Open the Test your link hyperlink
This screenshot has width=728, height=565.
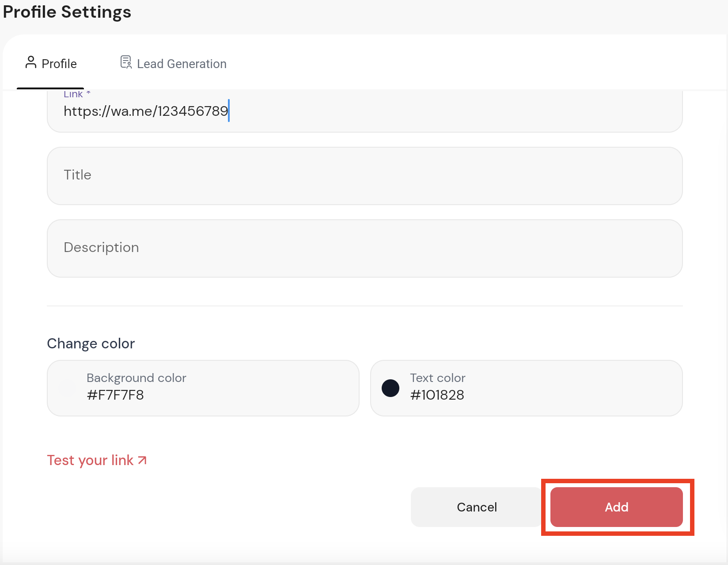click(91, 460)
